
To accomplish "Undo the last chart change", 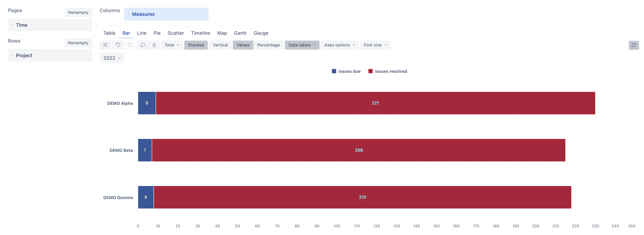I will click(118, 45).
